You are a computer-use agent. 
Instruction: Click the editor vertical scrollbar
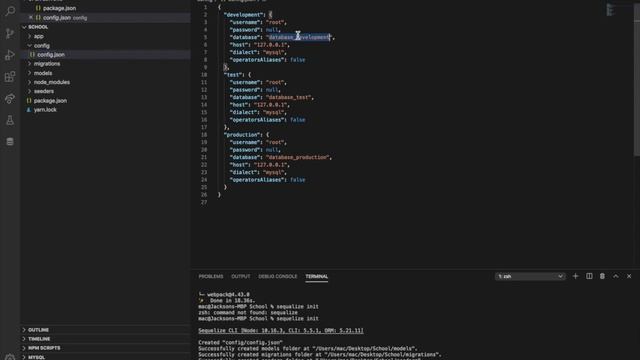pyautogui.click(x=636, y=80)
